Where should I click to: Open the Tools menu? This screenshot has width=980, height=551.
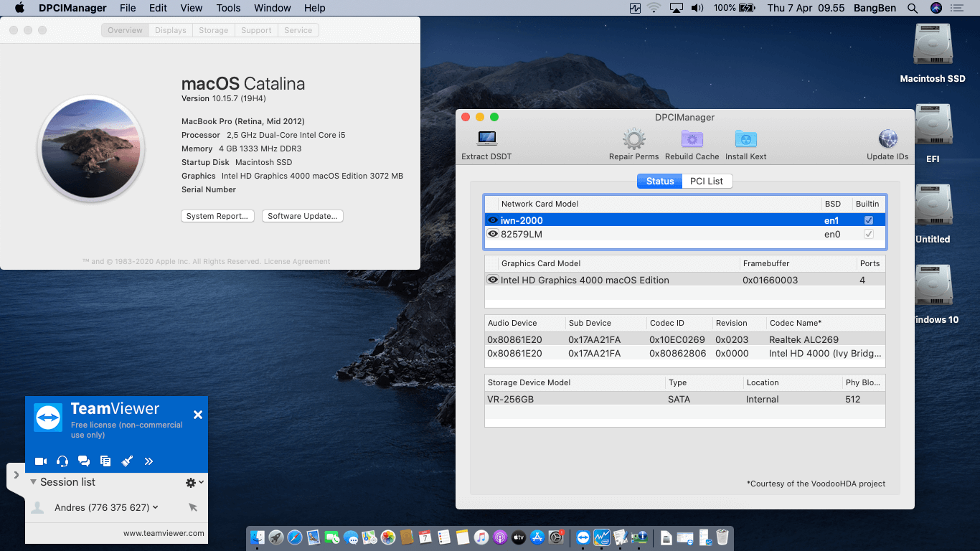pyautogui.click(x=227, y=8)
